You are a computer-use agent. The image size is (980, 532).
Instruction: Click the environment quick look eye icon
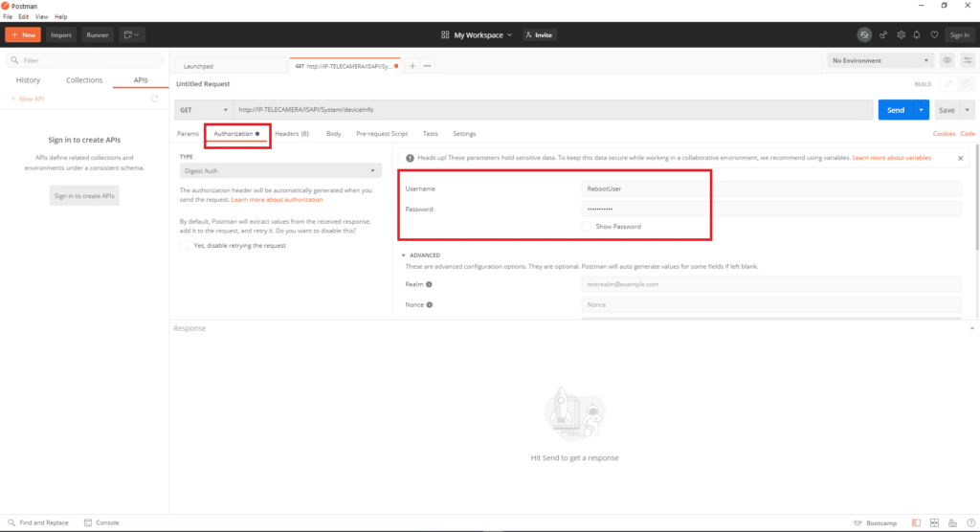click(x=947, y=60)
